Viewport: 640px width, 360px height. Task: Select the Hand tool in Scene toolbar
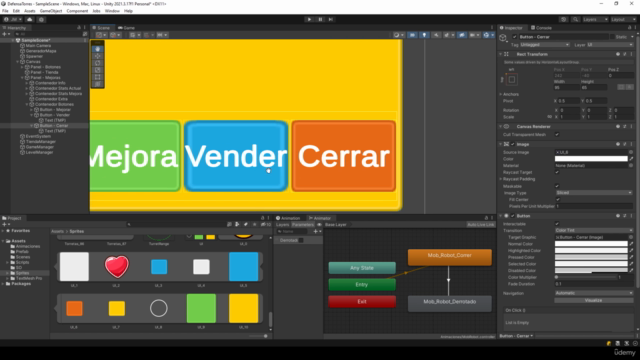97,49
